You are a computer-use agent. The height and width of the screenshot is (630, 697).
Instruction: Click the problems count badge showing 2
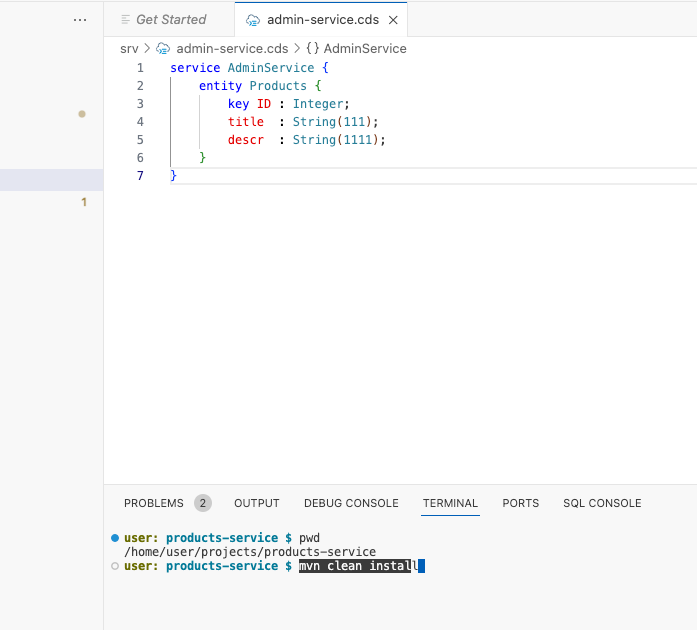[x=203, y=503]
